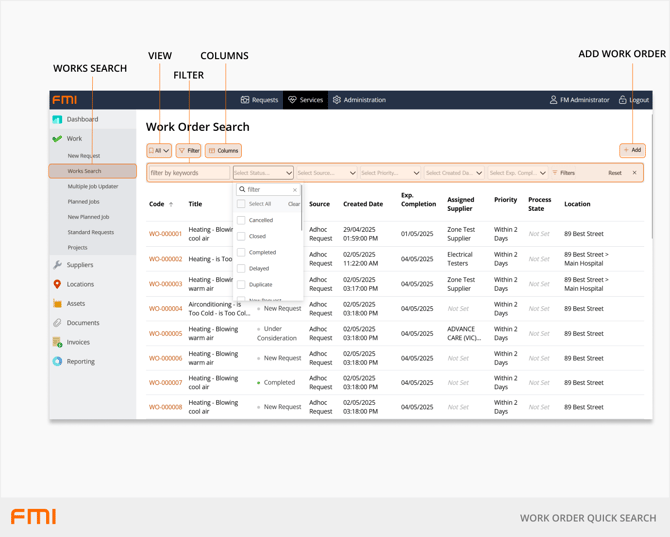Image resolution: width=670 pixels, height=537 pixels.
Task: Click the Logout padlock icon
Action: coord(623,100)
